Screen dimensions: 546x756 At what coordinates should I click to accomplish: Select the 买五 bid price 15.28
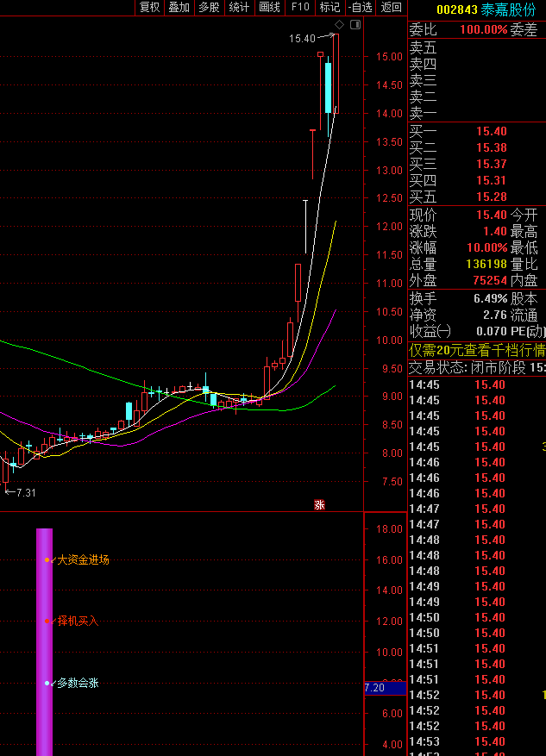coord(492,197)
